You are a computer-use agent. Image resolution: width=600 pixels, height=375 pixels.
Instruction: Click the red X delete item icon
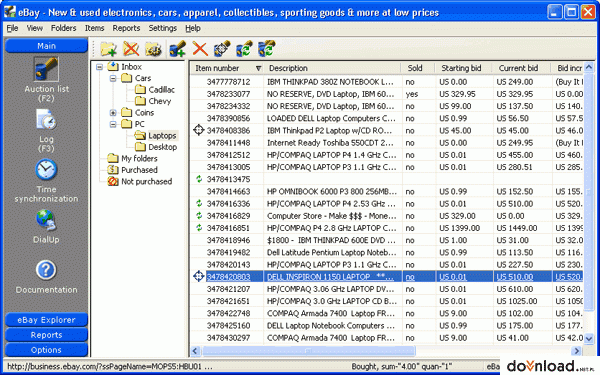(x=200, y=49)
